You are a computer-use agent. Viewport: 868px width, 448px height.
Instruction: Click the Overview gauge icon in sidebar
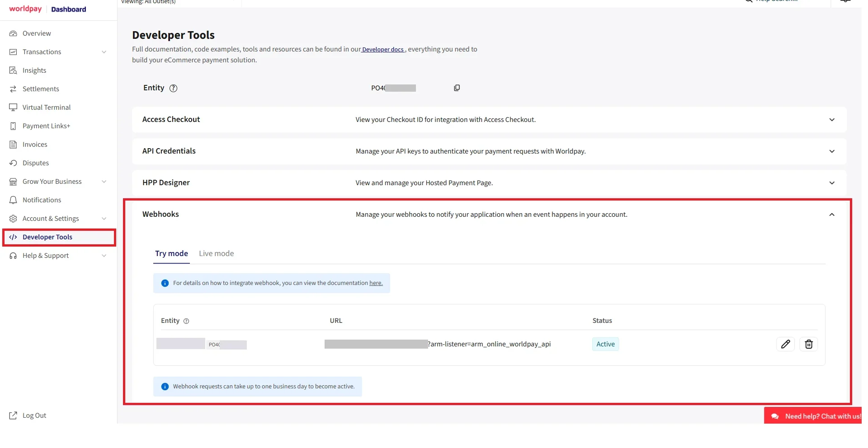pos(13,33)
